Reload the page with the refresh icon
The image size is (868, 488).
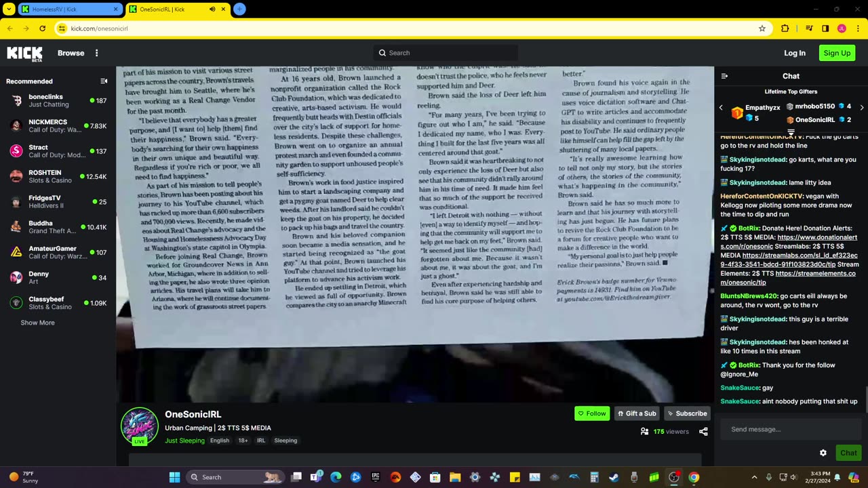click(x=42, y=28)
